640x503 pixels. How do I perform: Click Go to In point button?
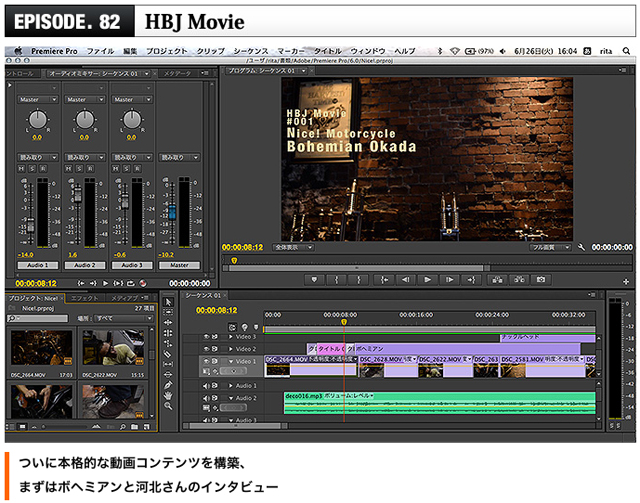pyautogui.click(x=384, y=280)
